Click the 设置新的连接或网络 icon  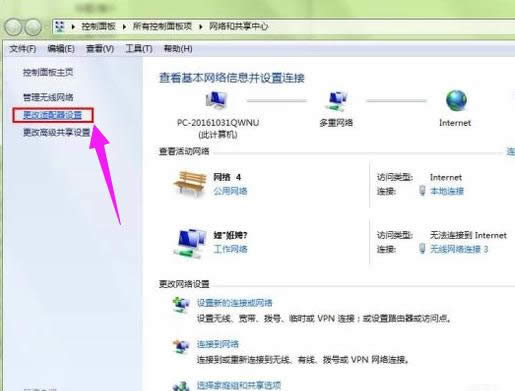point(181,305)
